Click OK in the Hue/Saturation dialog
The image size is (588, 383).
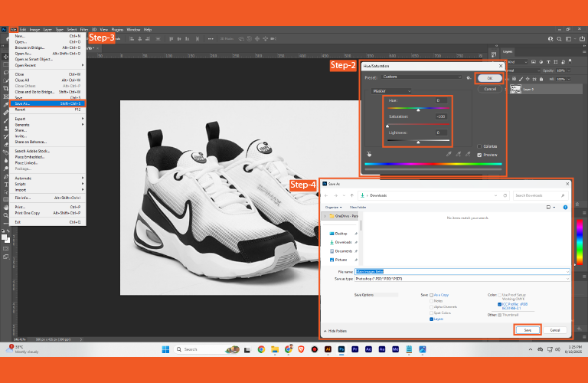[490, 78]
